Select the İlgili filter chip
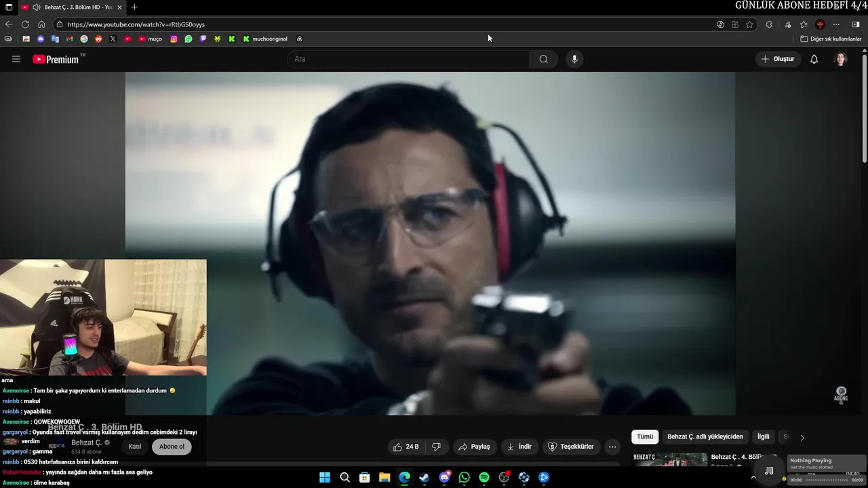The width and height of the screenshot is (868, 488). [764, 437]
